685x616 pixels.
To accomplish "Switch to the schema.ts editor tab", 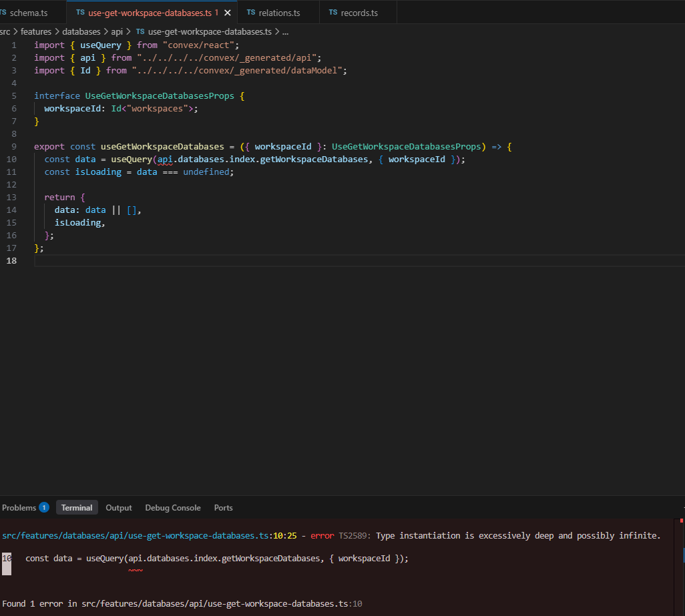I will point(29,13).
